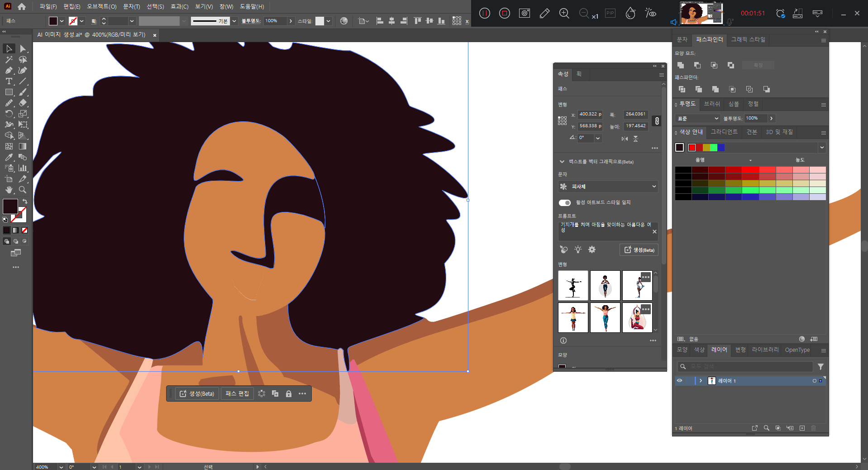Hide layer 1 with eye icon
This screenshot has width=868, height=470.
click(x=679, y=381)
